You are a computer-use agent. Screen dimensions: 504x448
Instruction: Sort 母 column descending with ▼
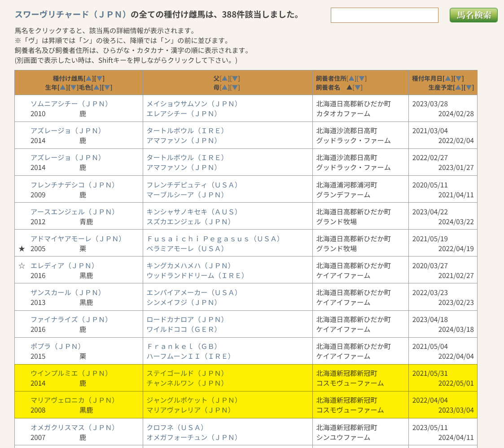[235, 87]
